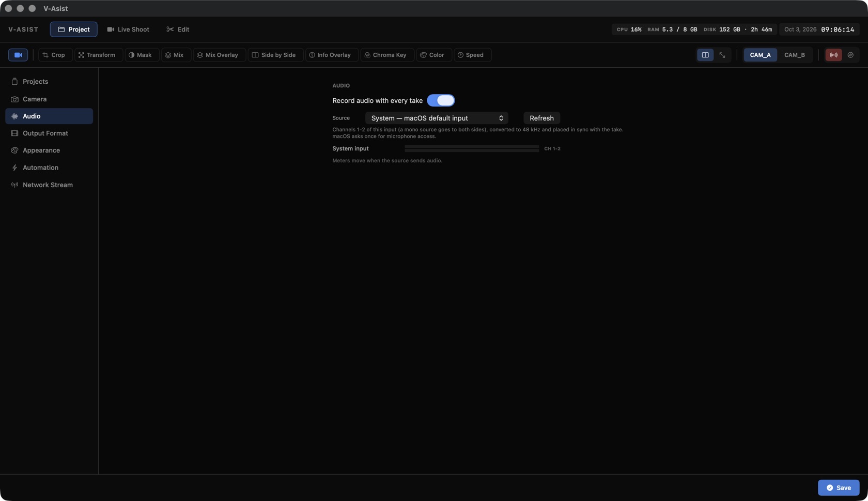868x501 pixels.
Task: Open Appearance settings
Action: (49, 150)
